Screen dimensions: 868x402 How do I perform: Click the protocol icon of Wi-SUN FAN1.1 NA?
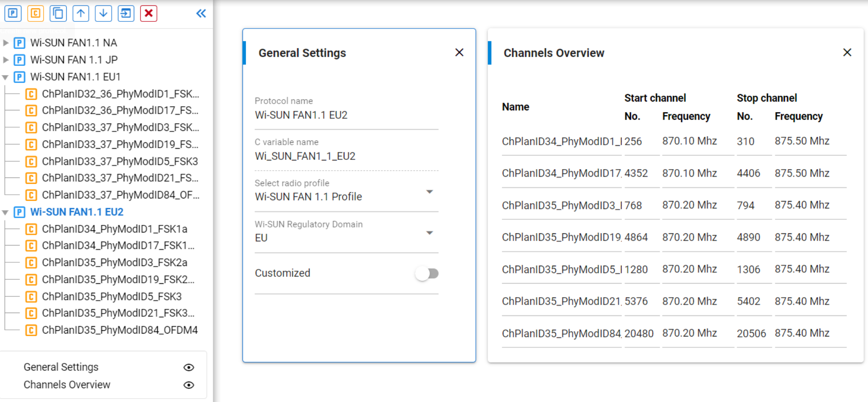tap(19, 43)
